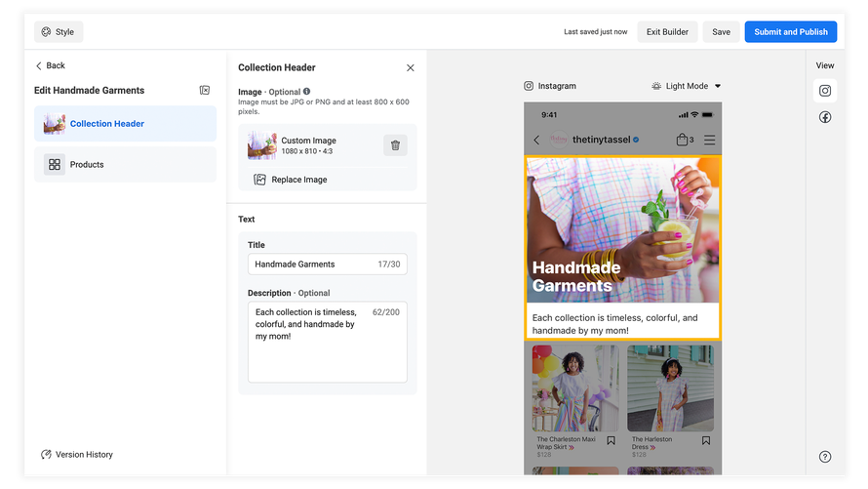The width and height of the screenshot is (868, 489).
Task: Click the icon beside Edit Handmade Garments
Action: click(x=205, y=91)
